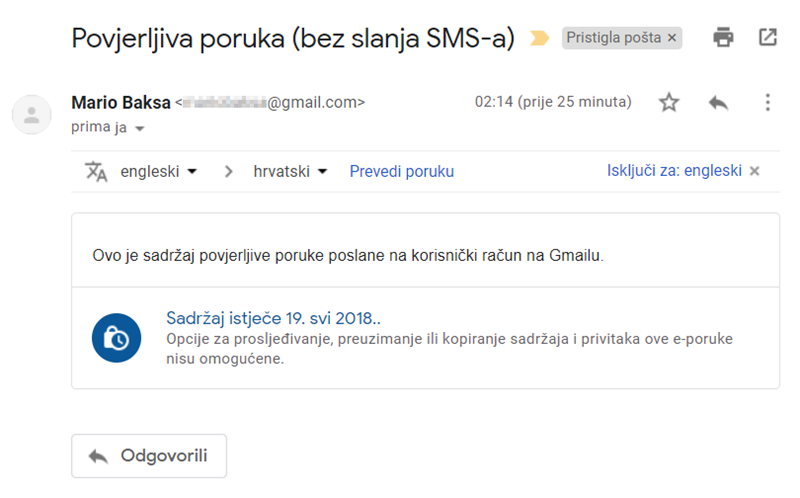Click the 'Odgovorili' reply button
800x498 pixels.
(x=149, y=456)
